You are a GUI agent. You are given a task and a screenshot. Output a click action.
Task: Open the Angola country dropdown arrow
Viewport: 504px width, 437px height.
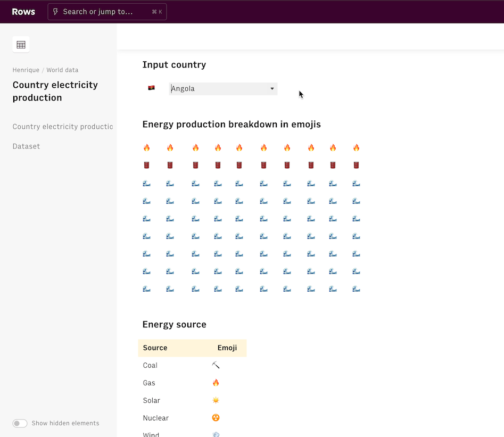tap(272, 89)
